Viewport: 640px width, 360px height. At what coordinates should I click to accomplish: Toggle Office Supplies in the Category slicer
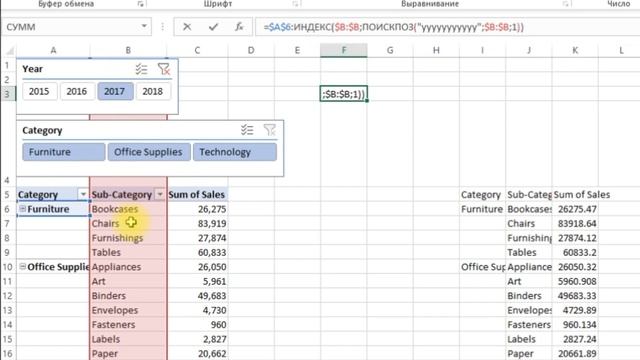tap(149, 152)
